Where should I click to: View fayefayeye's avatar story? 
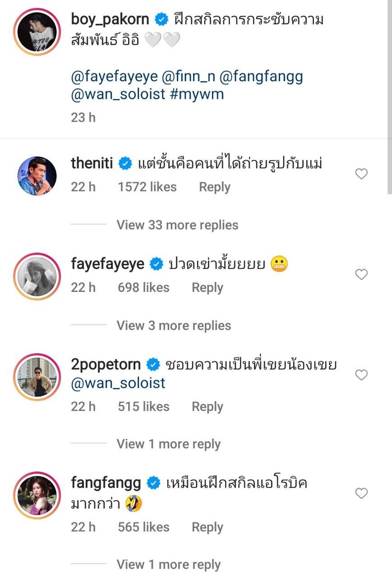[x=37, y=276]
